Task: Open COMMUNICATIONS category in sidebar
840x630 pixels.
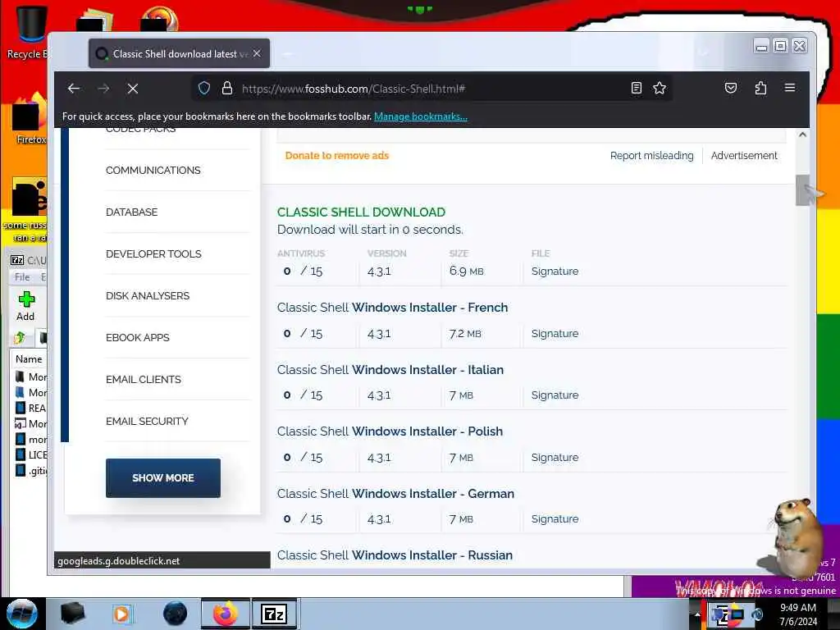Action: click(153, 171)
